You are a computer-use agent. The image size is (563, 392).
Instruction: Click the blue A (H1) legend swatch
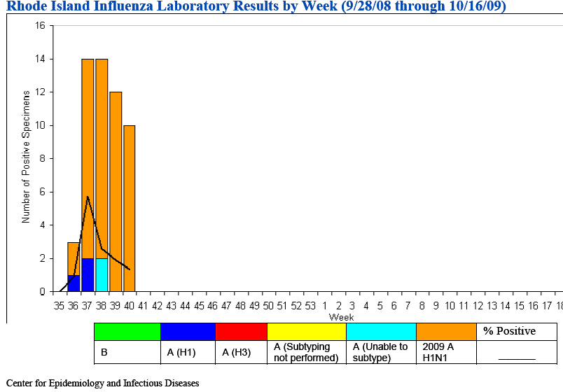(188, 331)
